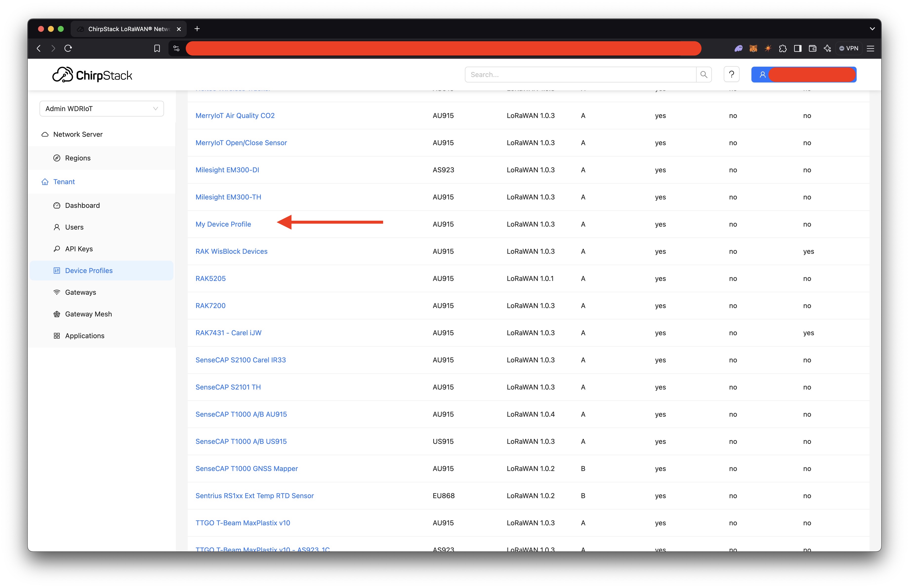Click class B in GNSS Mapper row
Screen dimensions: 909x588
583,469
